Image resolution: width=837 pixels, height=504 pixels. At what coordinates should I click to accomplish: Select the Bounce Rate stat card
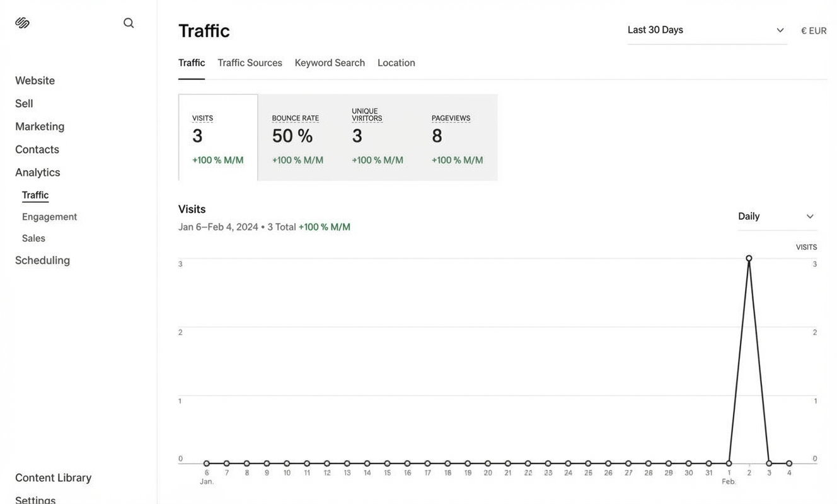point(297,137)
